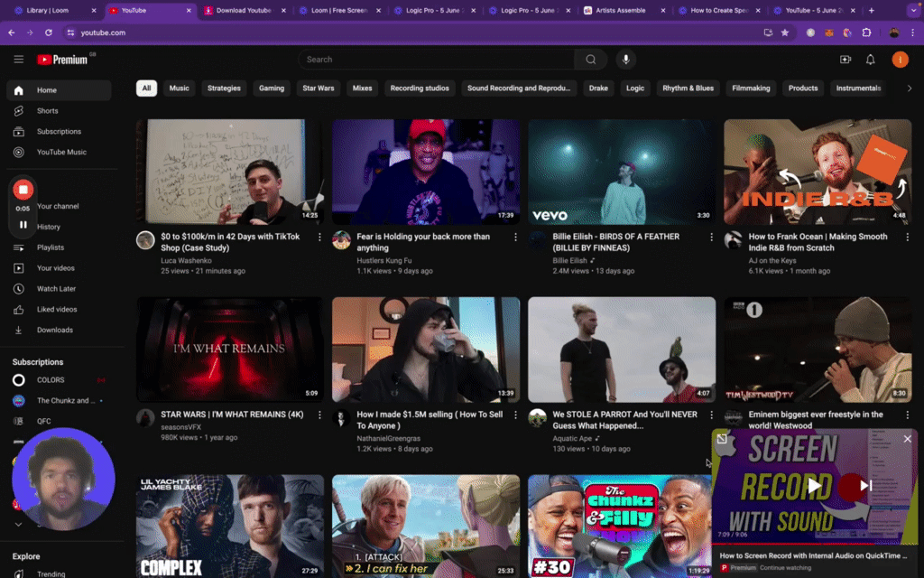The image size is (924, 578).
Task: Open the We STOLE A PARROT thumbnail
Action: [622, 350]
